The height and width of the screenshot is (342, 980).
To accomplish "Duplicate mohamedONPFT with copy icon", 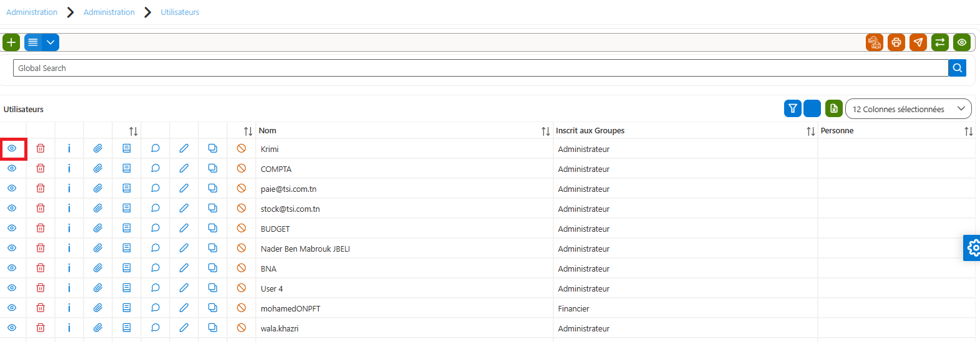I will tap(213, 308).
